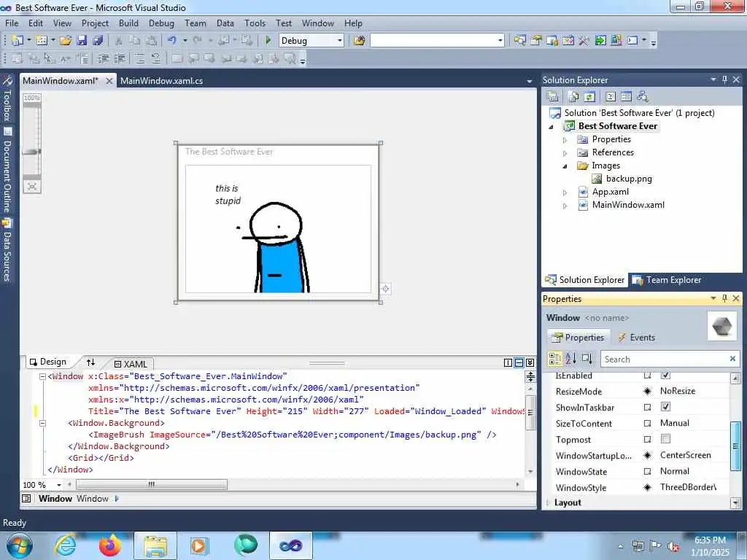Click the Start Page green arrow icon
The height and width of the screenshot is (560, 747).
tap(600, 41)
